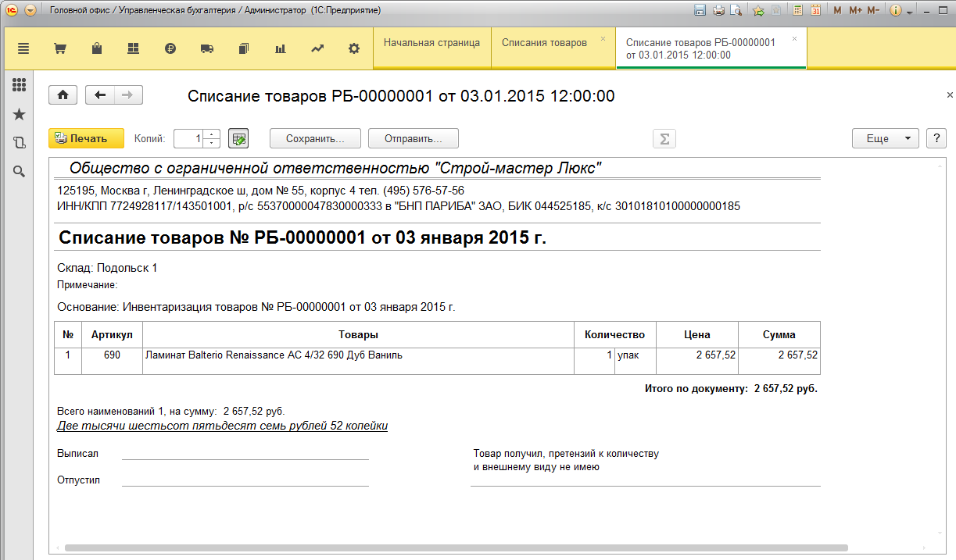Open the gear administration section
956x560 pixels.
pyautogui.click(x=354, y=48)
